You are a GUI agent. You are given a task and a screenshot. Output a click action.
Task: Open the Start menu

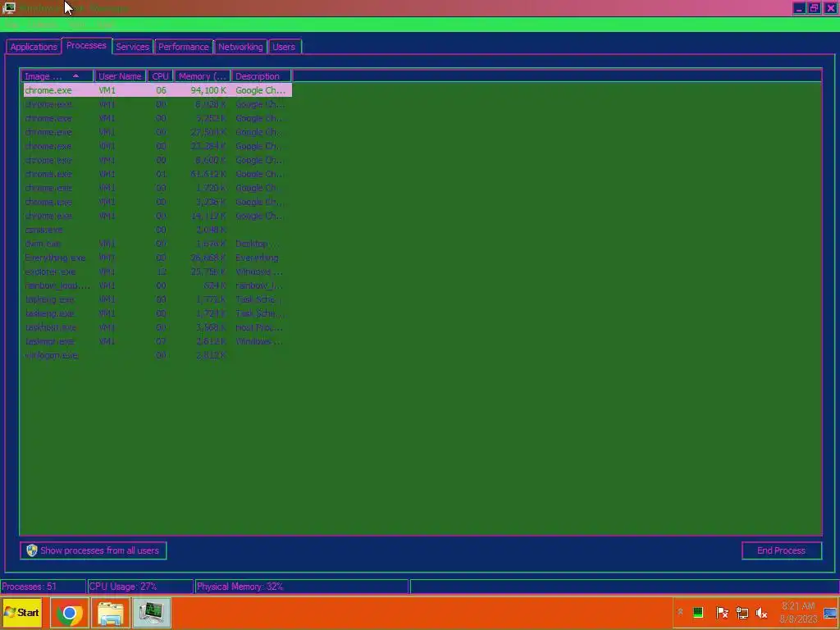(x=22, y=612)
